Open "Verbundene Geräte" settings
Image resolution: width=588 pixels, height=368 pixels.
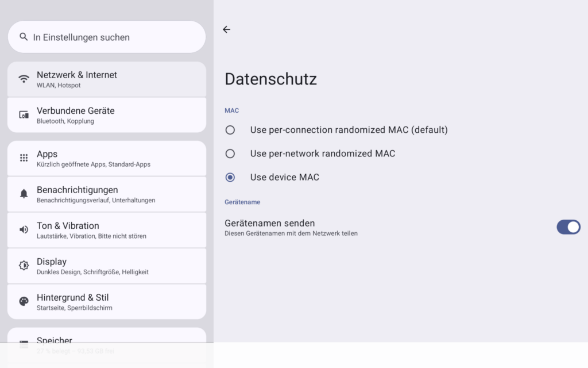(106, 114)
